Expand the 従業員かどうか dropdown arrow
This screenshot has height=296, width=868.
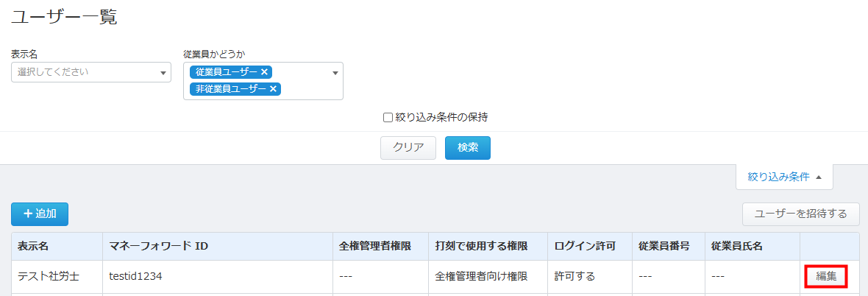point(335,73)
